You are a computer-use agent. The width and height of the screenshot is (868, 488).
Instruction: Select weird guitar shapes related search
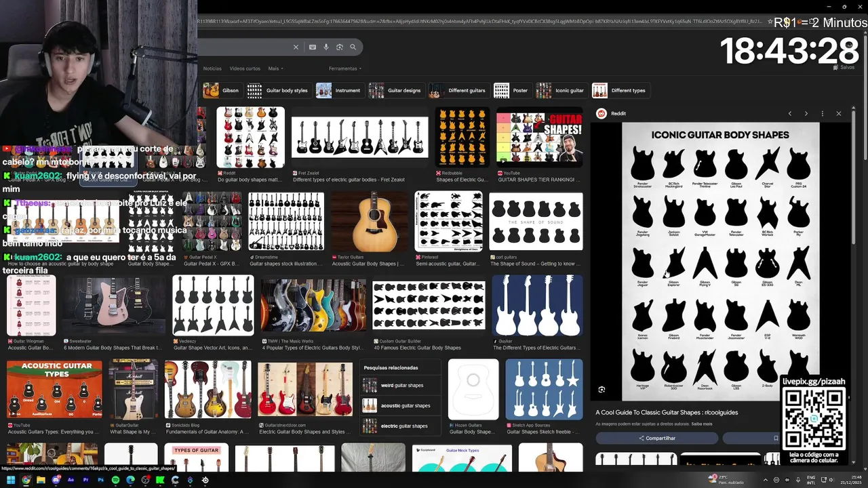[x=401, y=386]
